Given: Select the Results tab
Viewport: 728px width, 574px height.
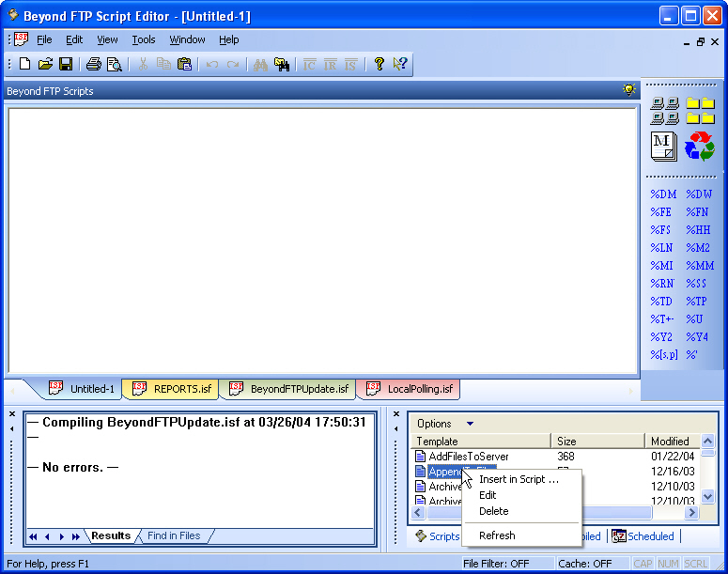Looking at the screenshot, I should tap(111, 535).
